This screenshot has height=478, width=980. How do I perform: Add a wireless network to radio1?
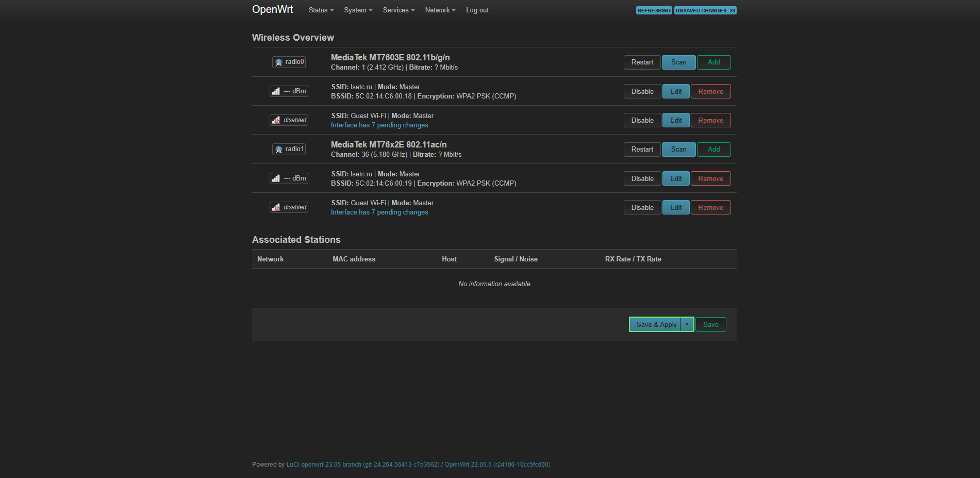(713, 149)
